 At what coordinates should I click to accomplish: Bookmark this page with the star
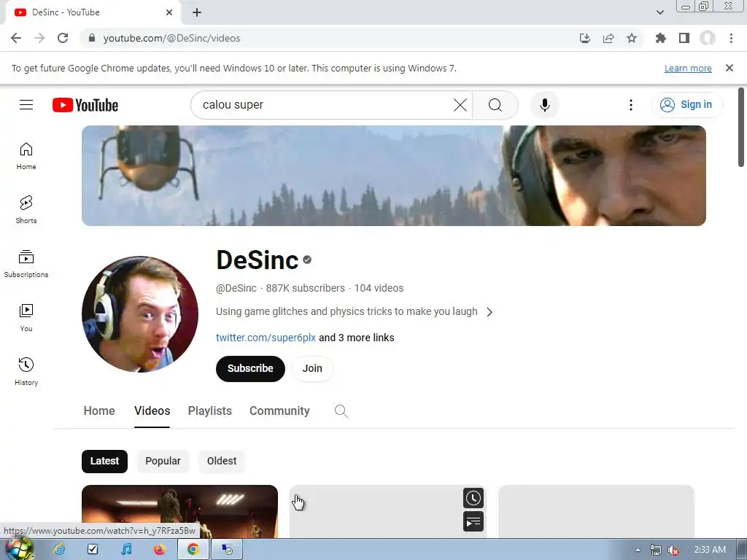point(632,38)
